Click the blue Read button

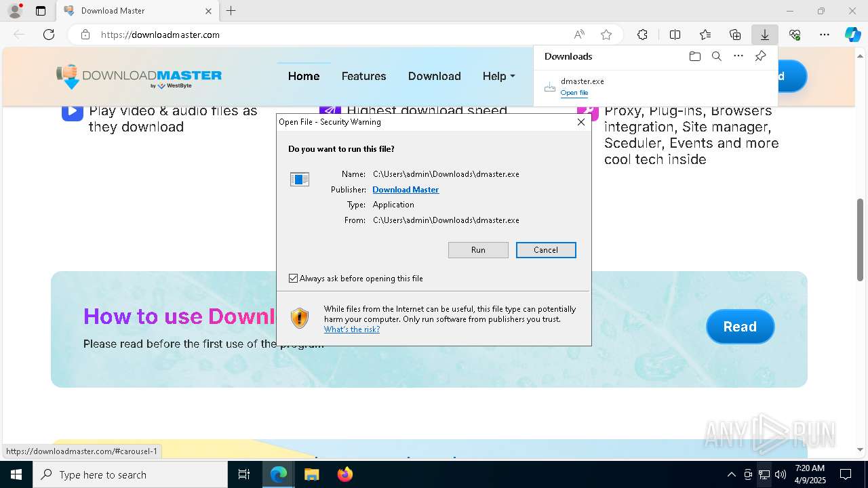coord(740,327)
